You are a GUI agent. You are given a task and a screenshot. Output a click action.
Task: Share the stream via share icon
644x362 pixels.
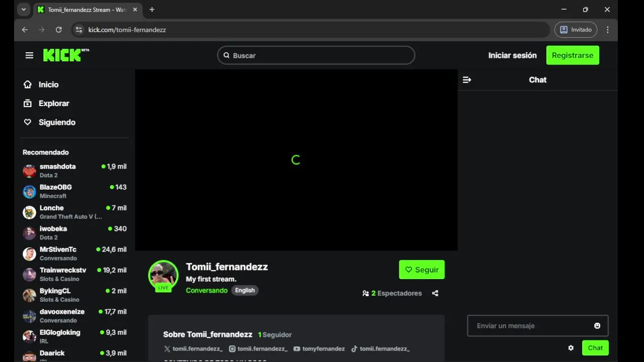pos(435,293)
